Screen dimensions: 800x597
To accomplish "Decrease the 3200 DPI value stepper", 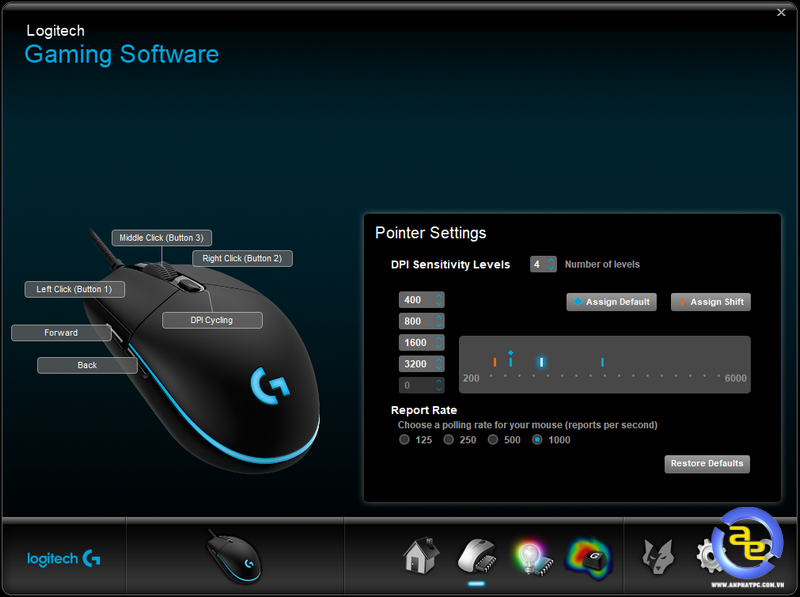I will coord(436,367).
